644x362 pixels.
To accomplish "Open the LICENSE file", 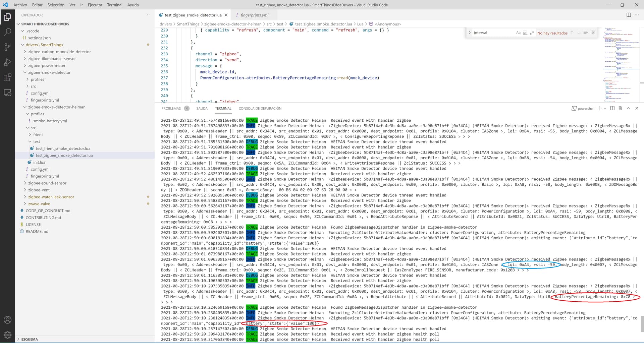I will pos(33,225).
